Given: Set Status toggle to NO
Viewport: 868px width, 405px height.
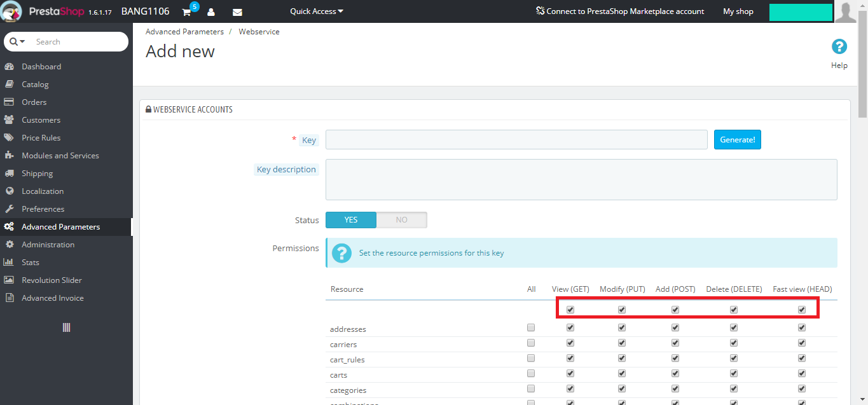Looking at the screenshot, I should 401,220.
